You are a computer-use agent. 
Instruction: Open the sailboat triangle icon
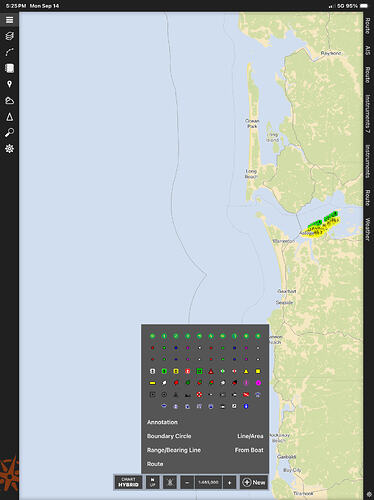point(9,117)
